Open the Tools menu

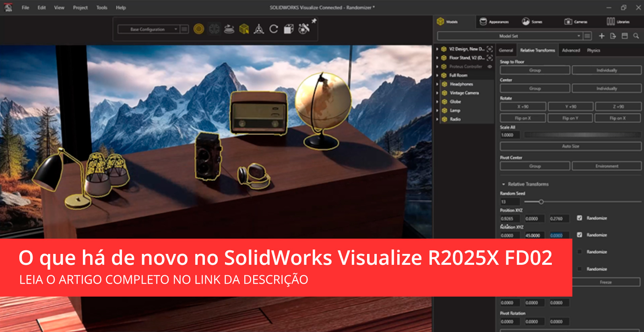[102, 8]
